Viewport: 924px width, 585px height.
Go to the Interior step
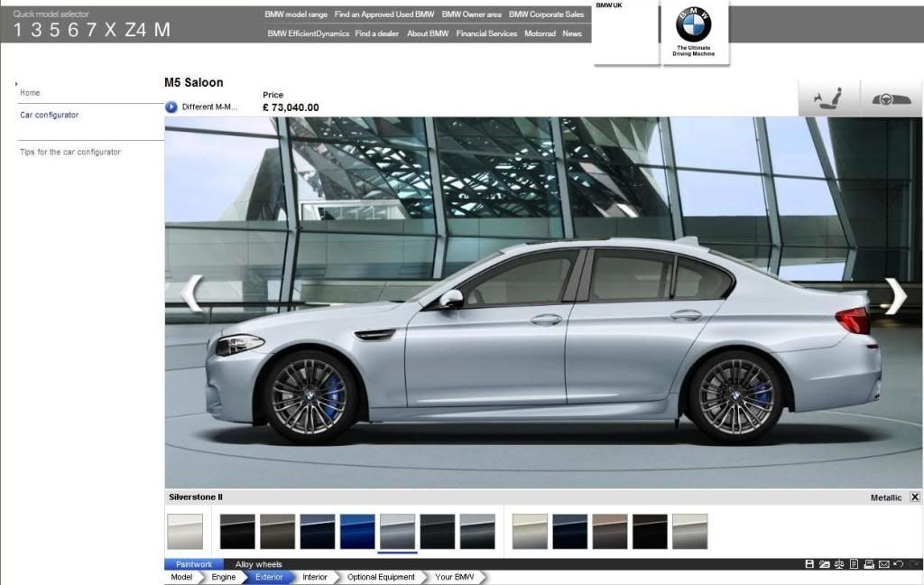coord(315,578)
